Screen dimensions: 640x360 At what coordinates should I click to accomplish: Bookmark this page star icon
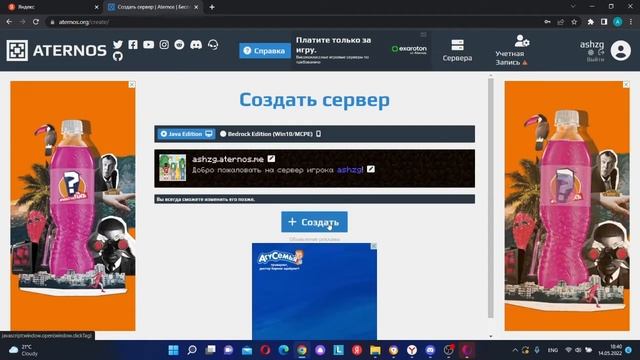(x=574, y=22)
